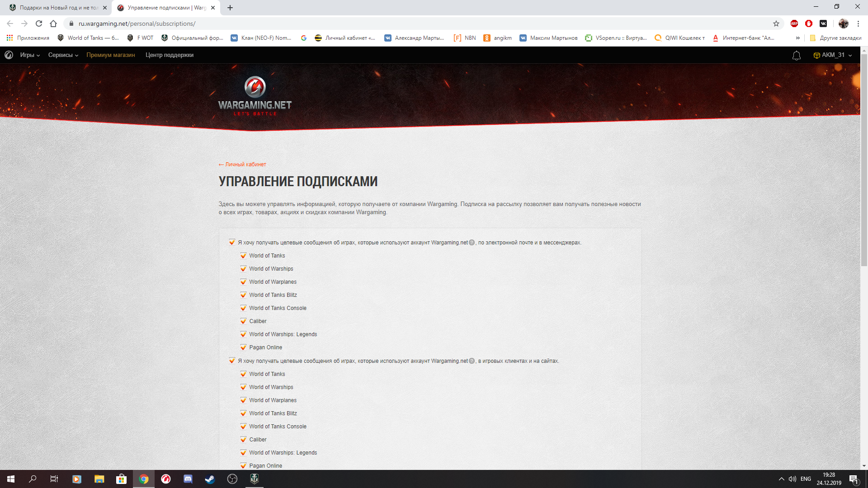Open Windows search magnifier

(33, 479)
